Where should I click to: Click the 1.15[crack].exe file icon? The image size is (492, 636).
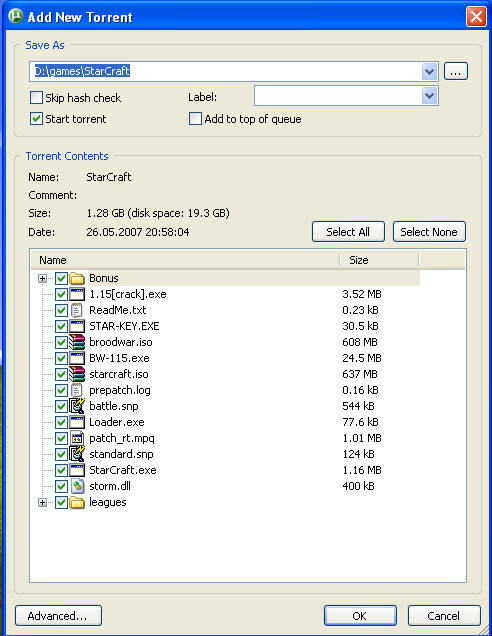click(77, 294)
